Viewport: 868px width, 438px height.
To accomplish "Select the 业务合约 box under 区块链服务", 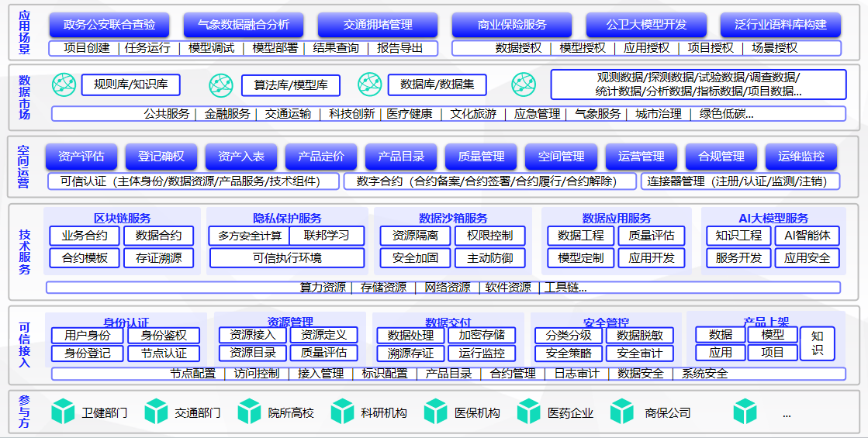I will click(x=84, y=236).
